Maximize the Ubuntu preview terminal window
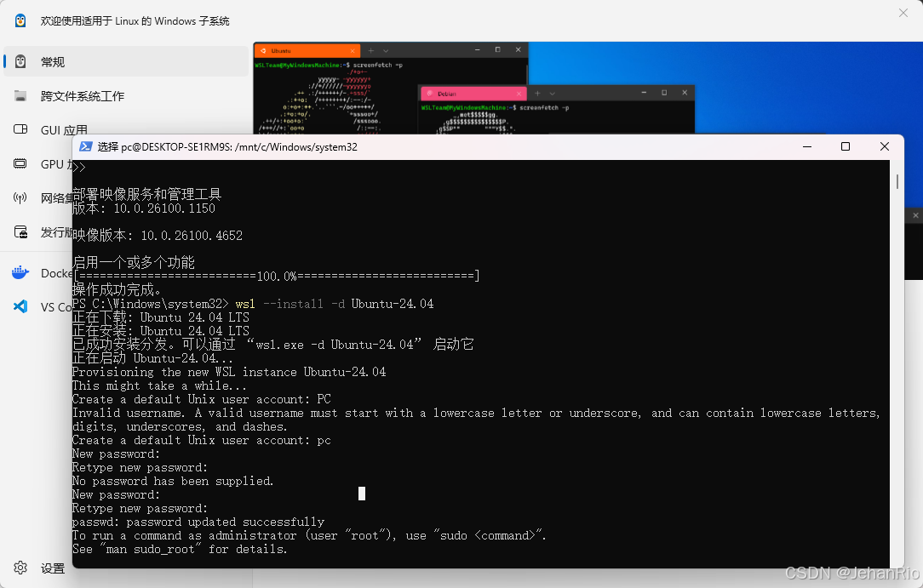This screenshot has width=923, height=588. 498,50
